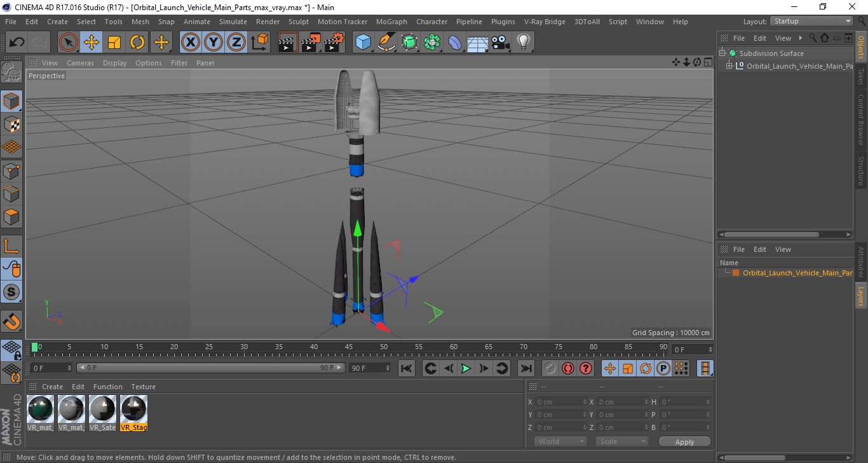The image size is (868, 463).
Task: Open material manager Texture menu
Action: point(143,387)
